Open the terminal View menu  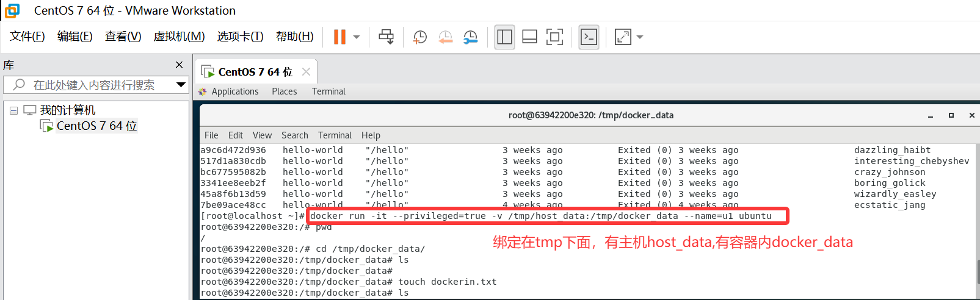[x=262, y=135]
